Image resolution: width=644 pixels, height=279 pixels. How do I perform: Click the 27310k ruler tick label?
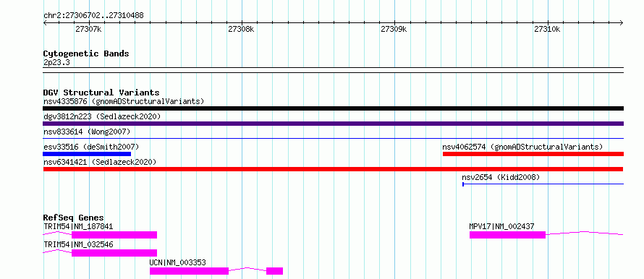[547, 29]
